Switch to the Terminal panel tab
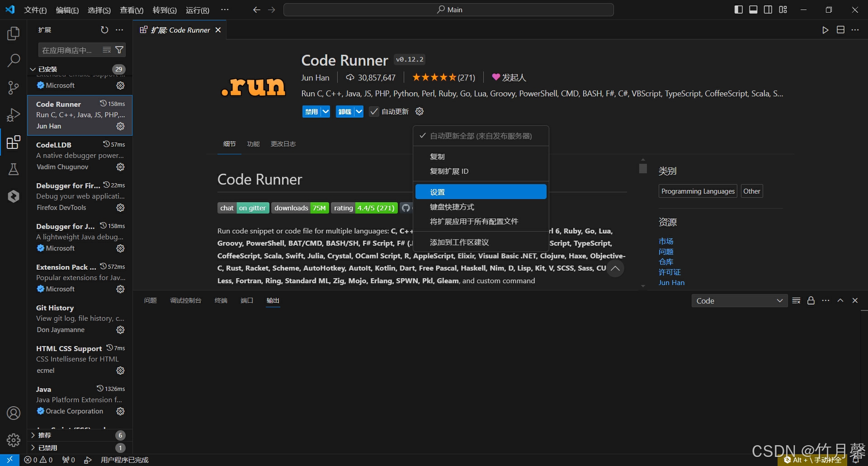 click(x=221, y=300)
